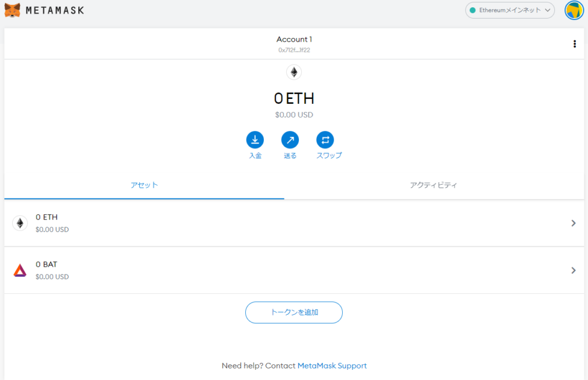588x380 pixels.
Task: Click the large 0 ETH balance text
Action: coord(294,98)
